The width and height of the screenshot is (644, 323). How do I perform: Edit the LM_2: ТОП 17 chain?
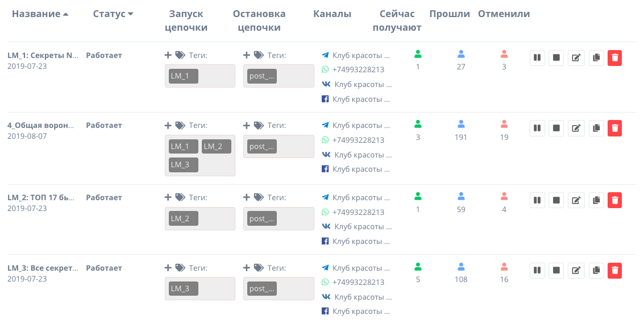point(576,200)
